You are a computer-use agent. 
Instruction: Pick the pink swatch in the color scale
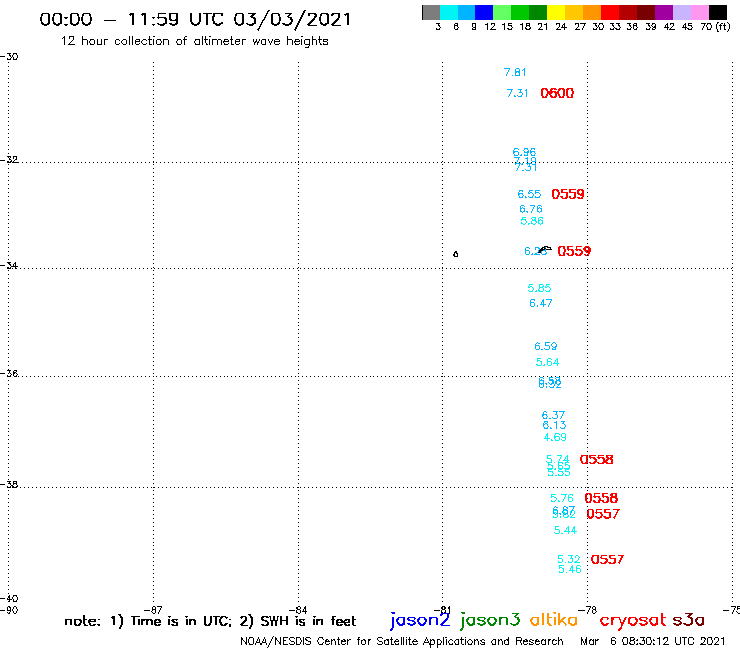(x=699, y=12)
